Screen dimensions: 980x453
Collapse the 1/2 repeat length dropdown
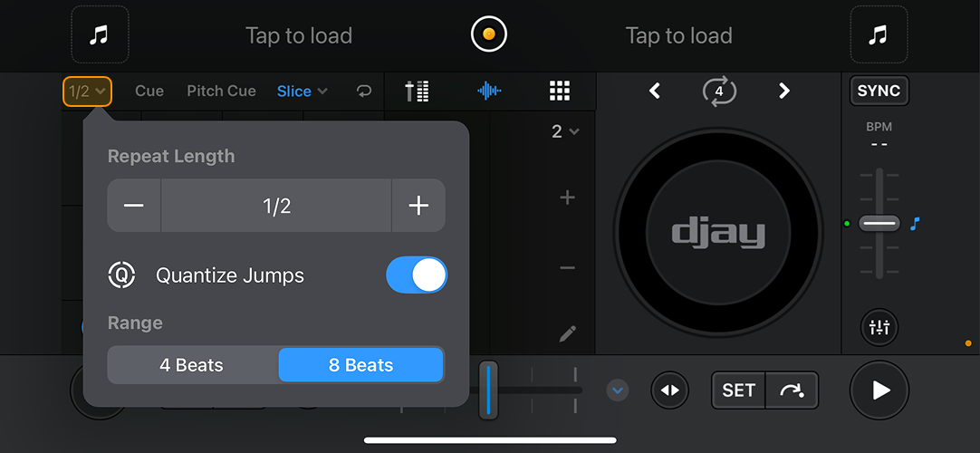coord(88,91)
